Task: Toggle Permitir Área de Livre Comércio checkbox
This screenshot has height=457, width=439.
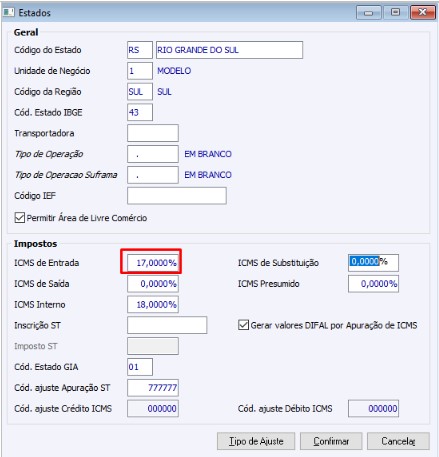Action: pyautogui.click(x=20, y=218)
